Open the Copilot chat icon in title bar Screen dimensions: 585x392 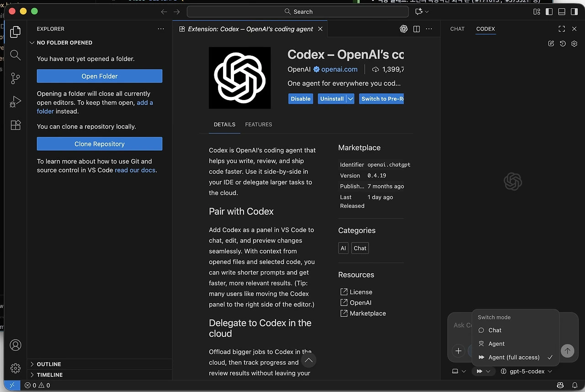pyautogui.click(x=419, y=11)
